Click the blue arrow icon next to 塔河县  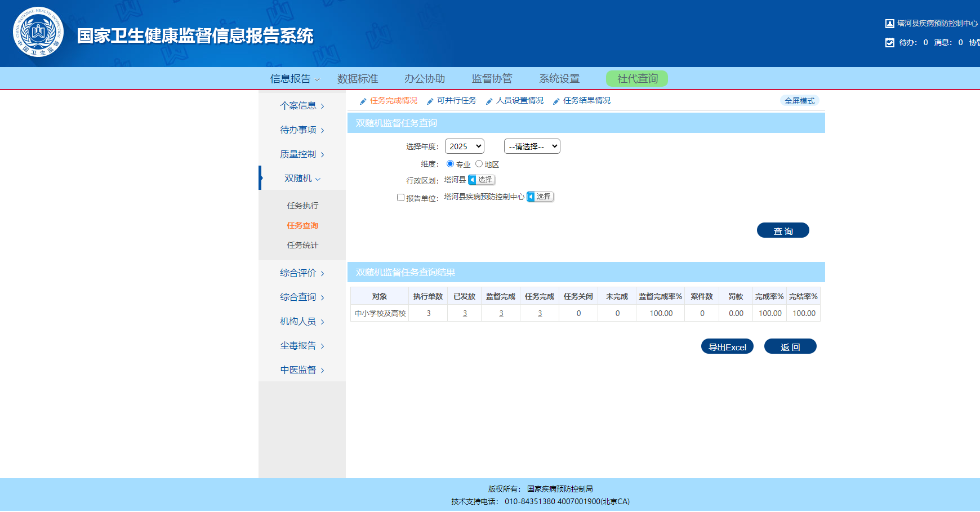tap(473, 180)
